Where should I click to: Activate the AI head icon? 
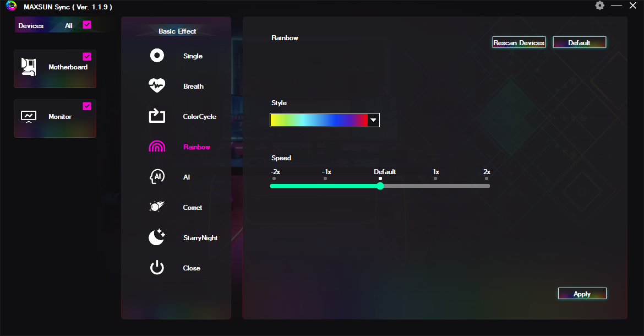157,177
